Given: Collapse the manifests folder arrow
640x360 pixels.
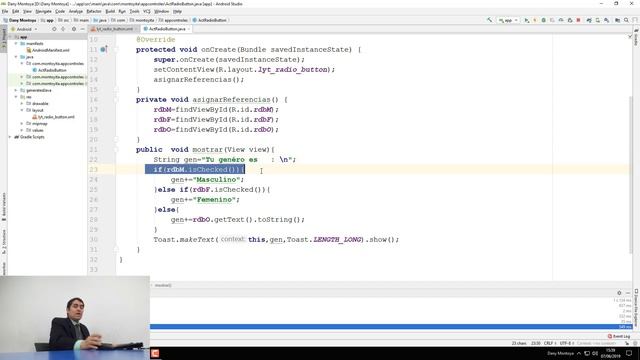Looking at the screenshot, I should click(x=16, y=43).
